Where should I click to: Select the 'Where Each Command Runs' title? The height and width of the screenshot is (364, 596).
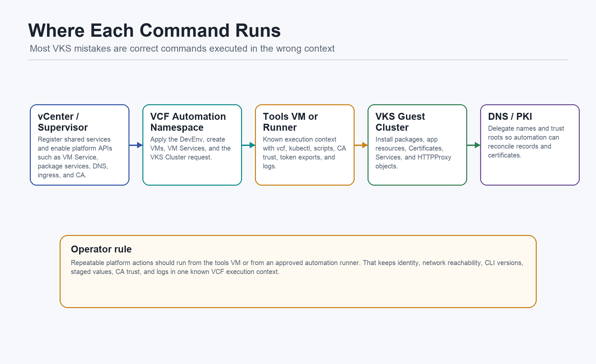point(154,30)
